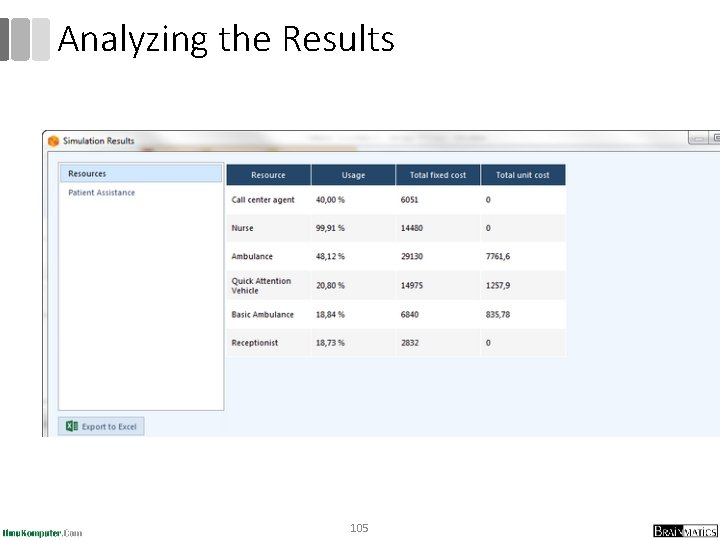Click the Export to Excel button
Screen dimensions: 720x540
(101, 426)
